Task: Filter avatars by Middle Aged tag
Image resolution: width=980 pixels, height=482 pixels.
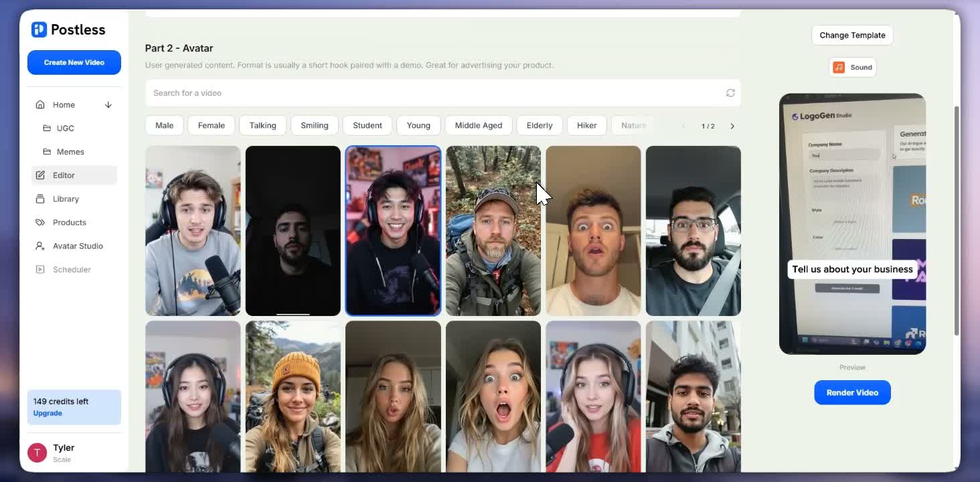Action: tap(479, 125)
